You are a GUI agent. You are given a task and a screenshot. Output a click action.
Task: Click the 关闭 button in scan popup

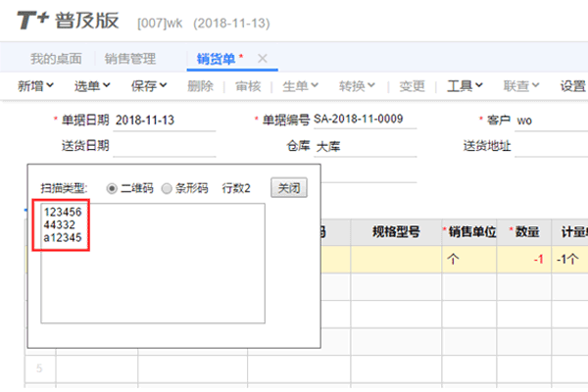tap(287, 187)
